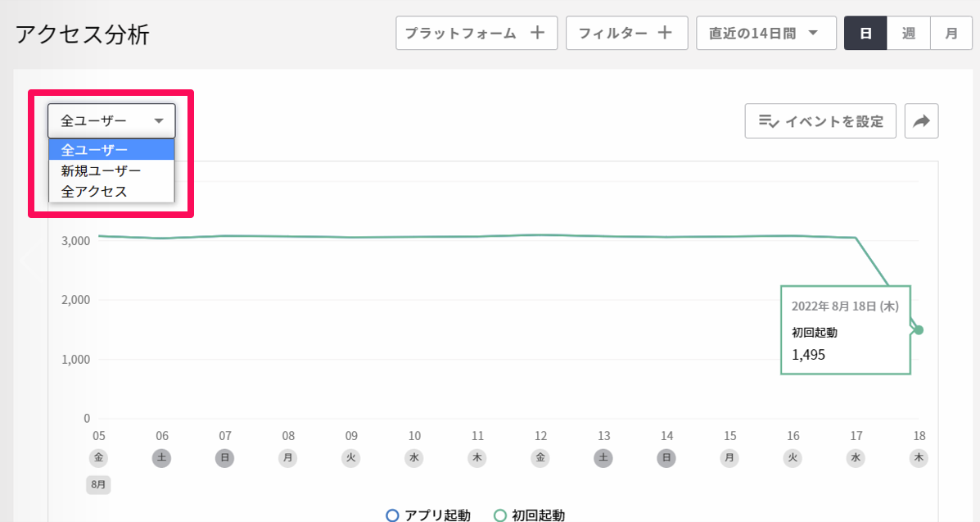Click the share arrow icon
Viewport: 980px width, 522px height.
pos(921,120)
